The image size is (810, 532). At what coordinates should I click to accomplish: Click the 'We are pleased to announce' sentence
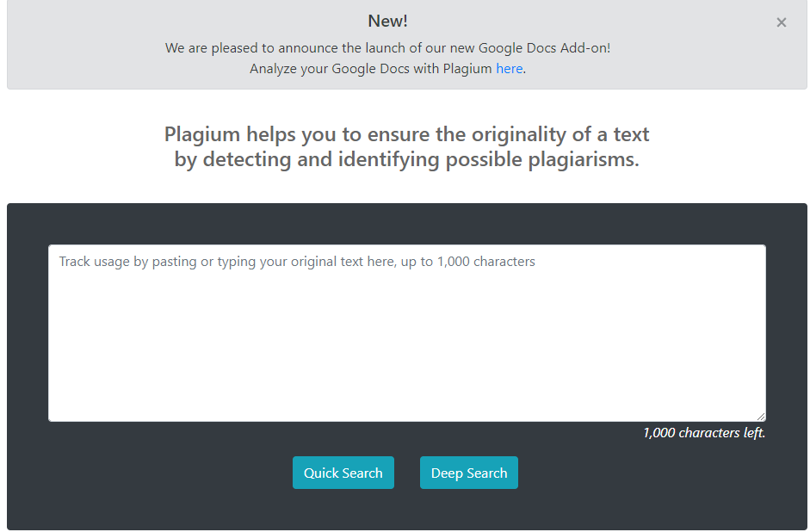point(387,48)
